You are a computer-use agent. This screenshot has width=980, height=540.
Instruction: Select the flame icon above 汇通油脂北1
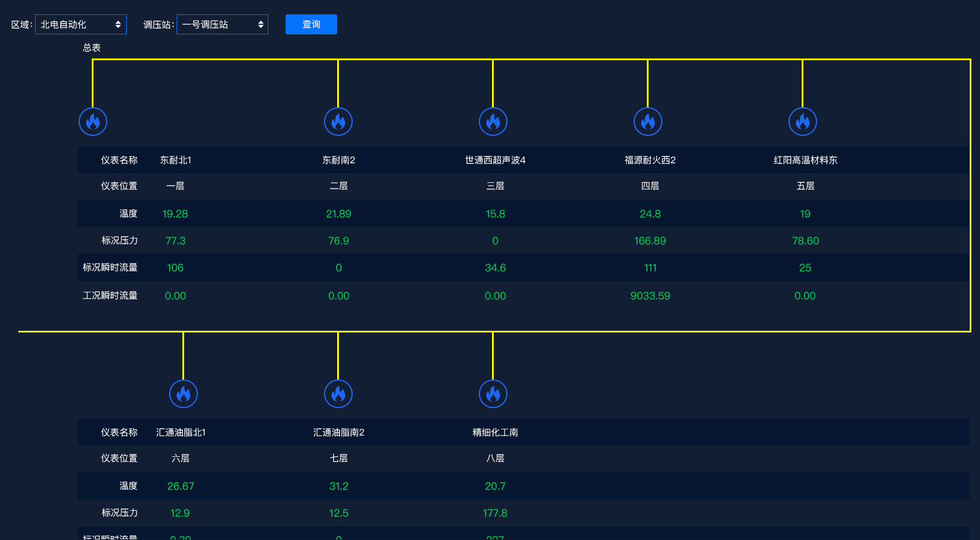pyautogui.click(x=183, y=394)
